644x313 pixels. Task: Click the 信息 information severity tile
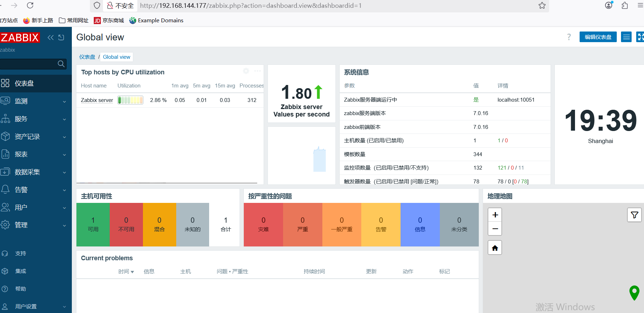(420, 224)
